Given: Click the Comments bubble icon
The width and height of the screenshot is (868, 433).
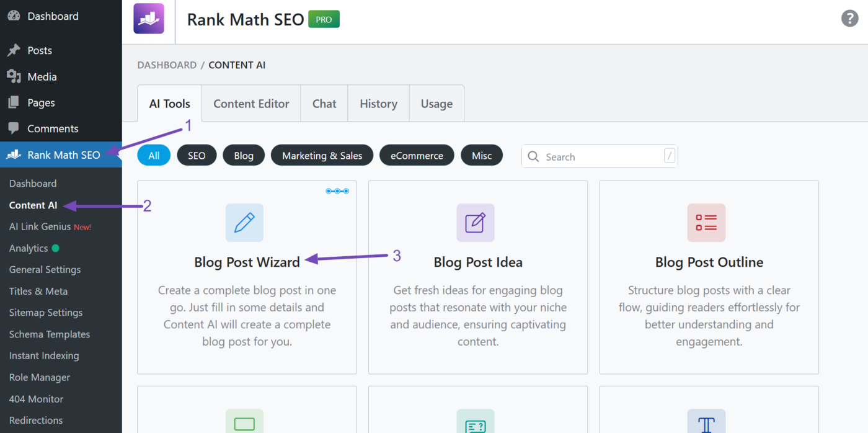Looking at the screenshot, I should 14,128.
